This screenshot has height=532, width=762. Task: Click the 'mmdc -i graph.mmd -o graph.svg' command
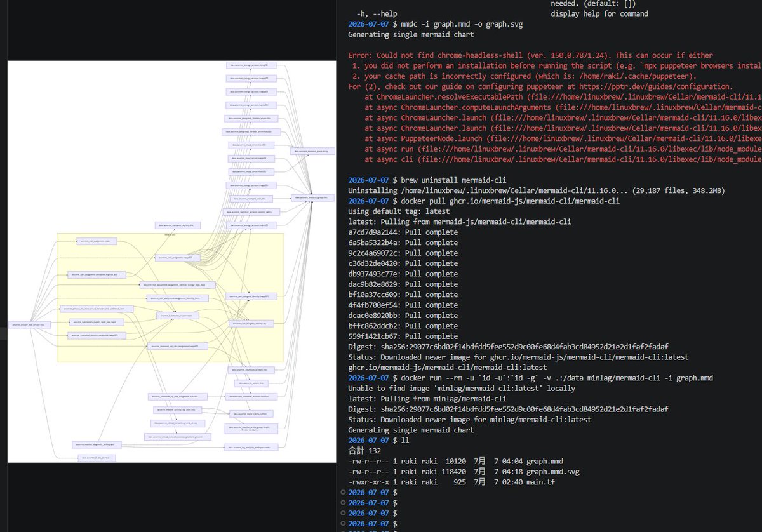[463, 24]
